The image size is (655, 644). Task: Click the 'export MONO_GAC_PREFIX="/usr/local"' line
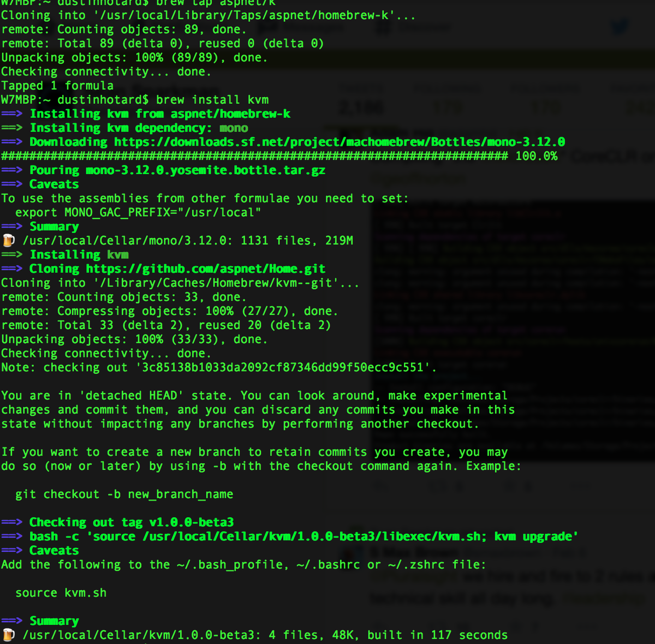coord(138,212)
